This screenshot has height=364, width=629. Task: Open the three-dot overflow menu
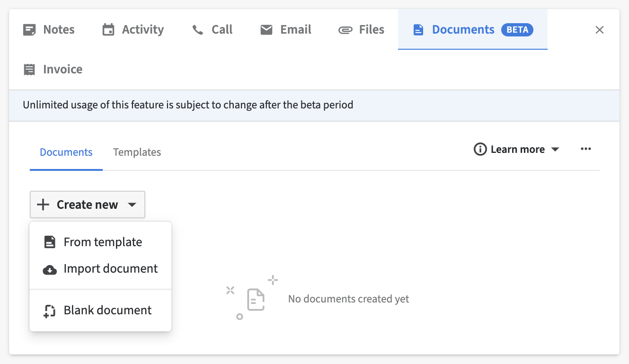click(x=586, y=149)
